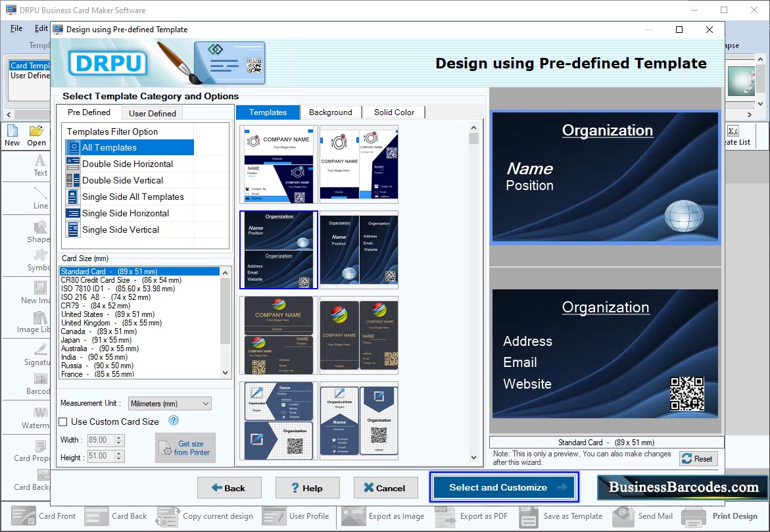Select the Shape tool in left sidebar

tap(39, 232)
